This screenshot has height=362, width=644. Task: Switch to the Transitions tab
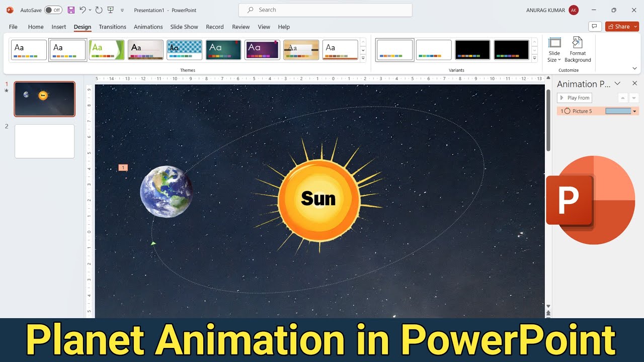click(113, 27)
